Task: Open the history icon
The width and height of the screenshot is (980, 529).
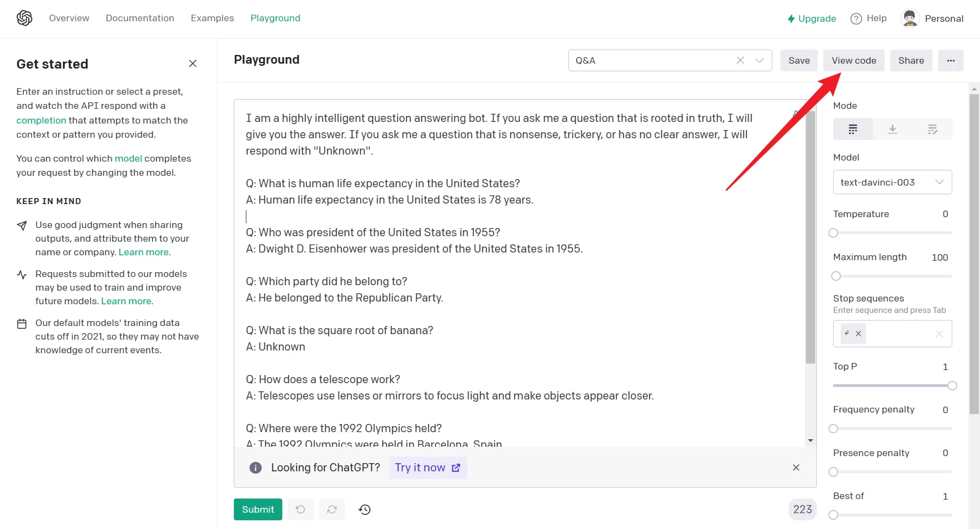Action: (364, 509)
